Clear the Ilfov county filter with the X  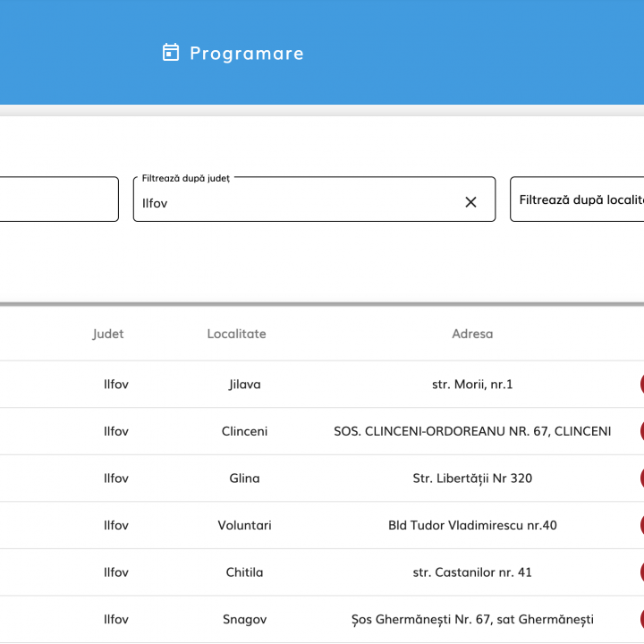point(470,202)
